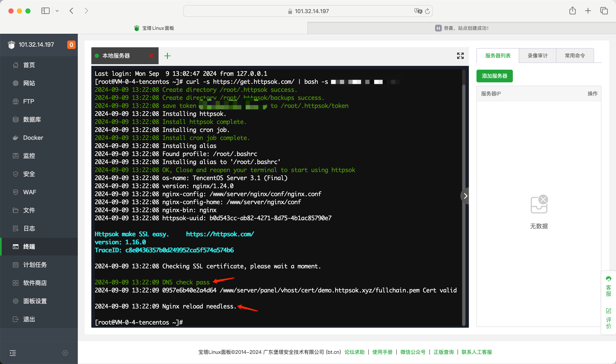This screenshot has width=616, height=364.
Task: Switch to 常用命令 tab
Action: (x=575, y=56)
